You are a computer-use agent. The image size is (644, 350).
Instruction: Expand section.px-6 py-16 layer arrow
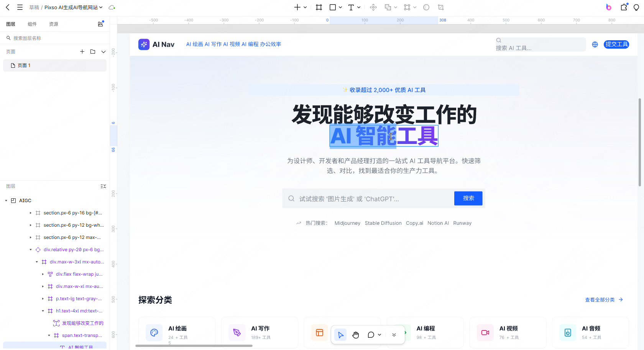pos(31,213)
